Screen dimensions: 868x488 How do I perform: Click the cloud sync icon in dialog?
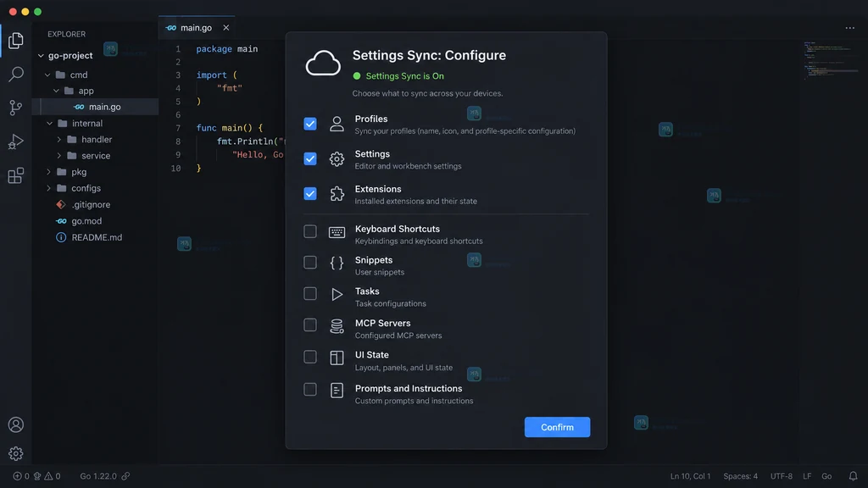point(323,63)
